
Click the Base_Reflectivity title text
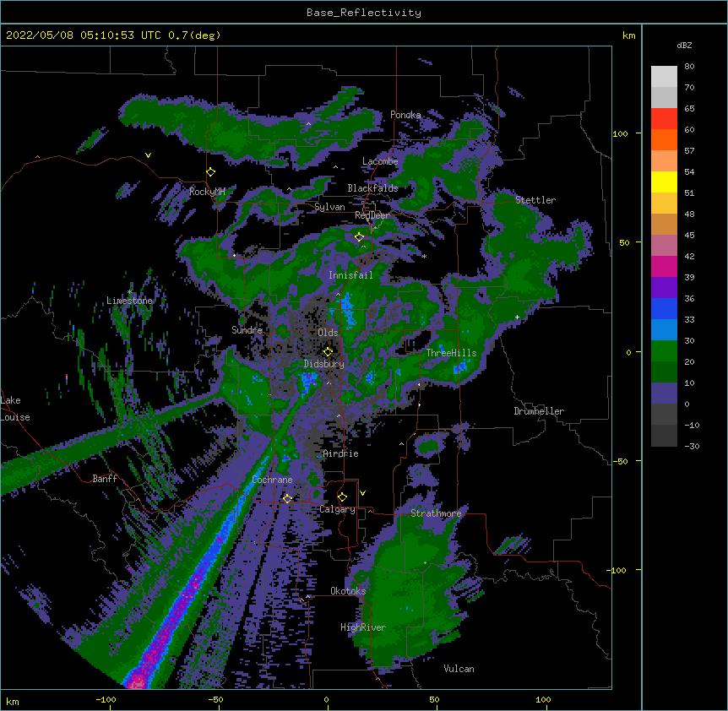364,13
